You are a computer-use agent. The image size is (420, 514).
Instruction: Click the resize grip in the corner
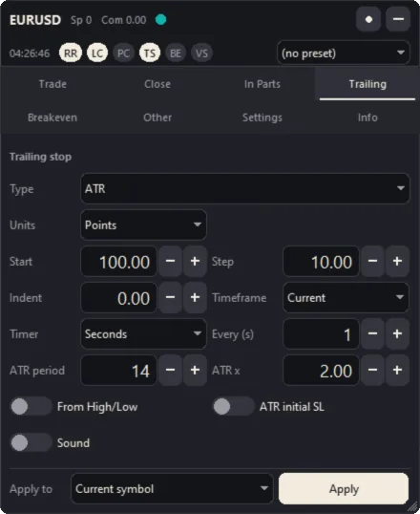click(413, 507)
